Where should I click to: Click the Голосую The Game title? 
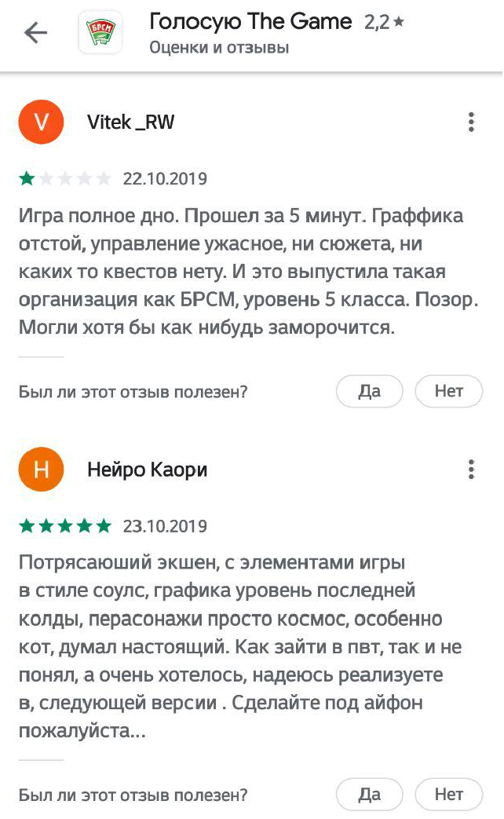250,22
